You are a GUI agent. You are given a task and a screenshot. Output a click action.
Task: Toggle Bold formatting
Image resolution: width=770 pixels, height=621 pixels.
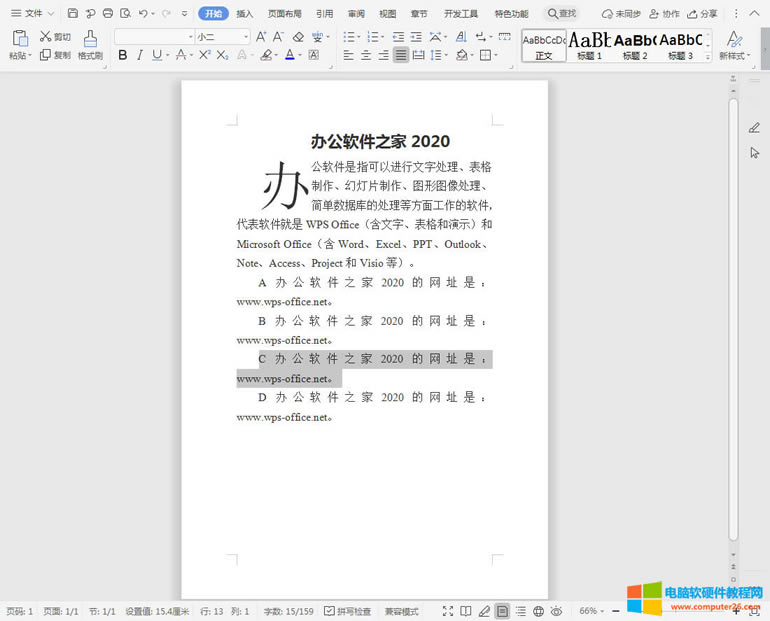[122, 55]
